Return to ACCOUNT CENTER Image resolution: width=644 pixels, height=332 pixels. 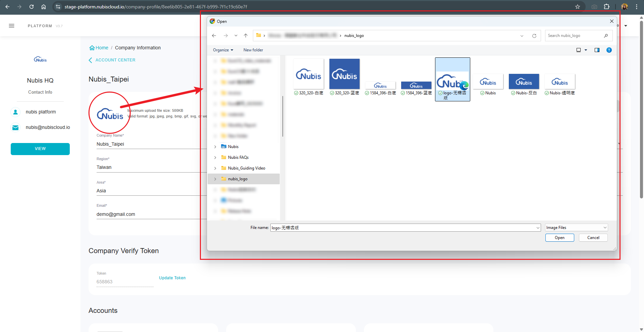click(112, 60)
